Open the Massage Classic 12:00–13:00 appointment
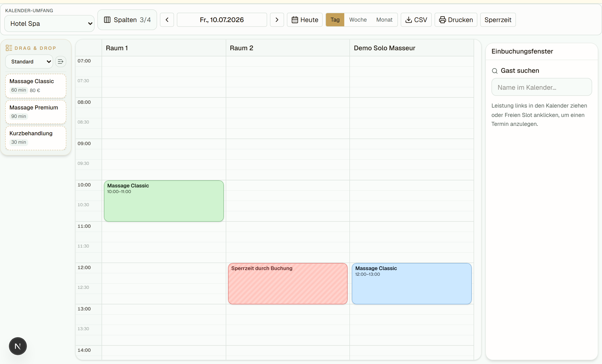The width and height of the screenshot is (602, 364). pyautogui.click(x=412, y=283)
